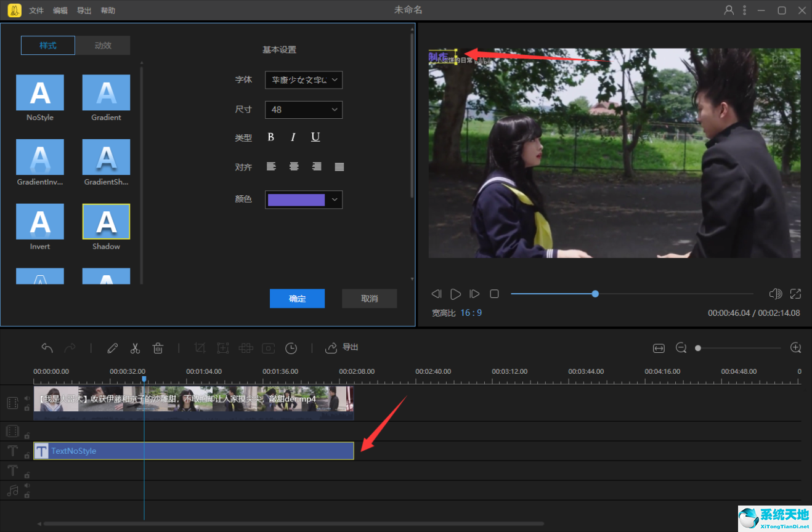Click the clock duration icon in toolbar
812x532 pixels.
291,349
